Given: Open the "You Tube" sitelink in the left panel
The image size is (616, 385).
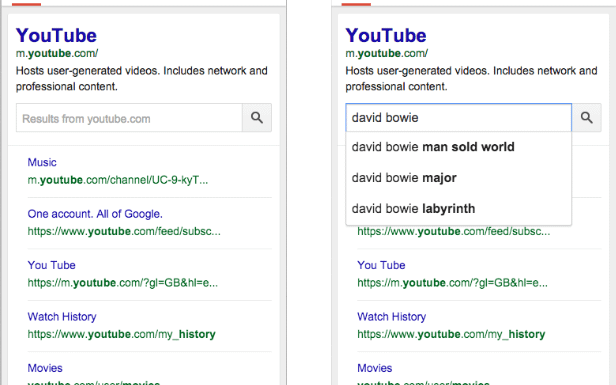Looking at the screenshot, I should [x=51, y=265].
